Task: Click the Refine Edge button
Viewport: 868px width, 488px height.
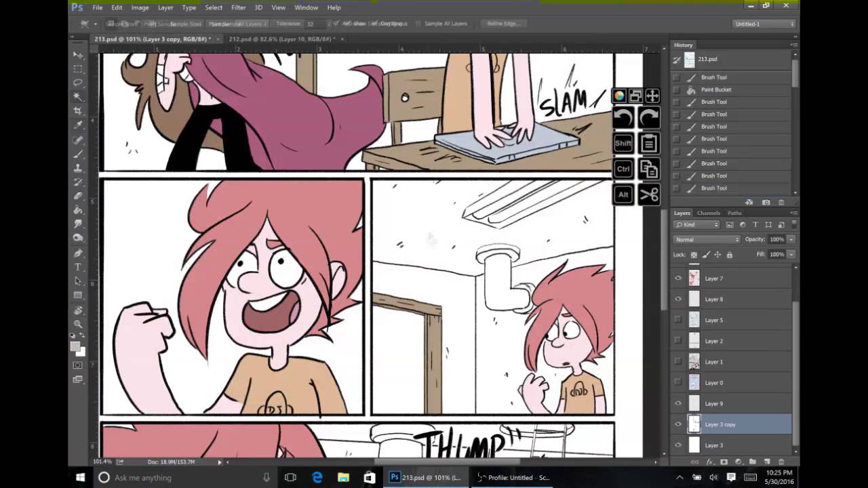Action: pyautogui.click(x=504, y=24)
